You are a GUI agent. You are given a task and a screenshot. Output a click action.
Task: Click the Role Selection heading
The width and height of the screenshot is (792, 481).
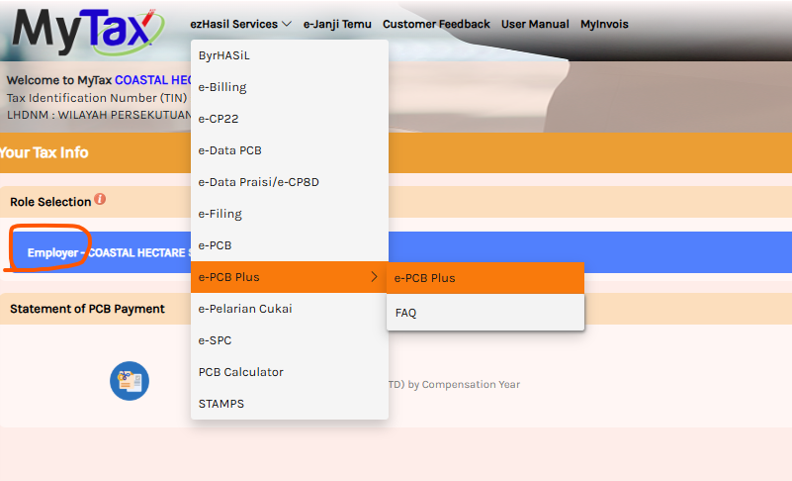point(51,202)
